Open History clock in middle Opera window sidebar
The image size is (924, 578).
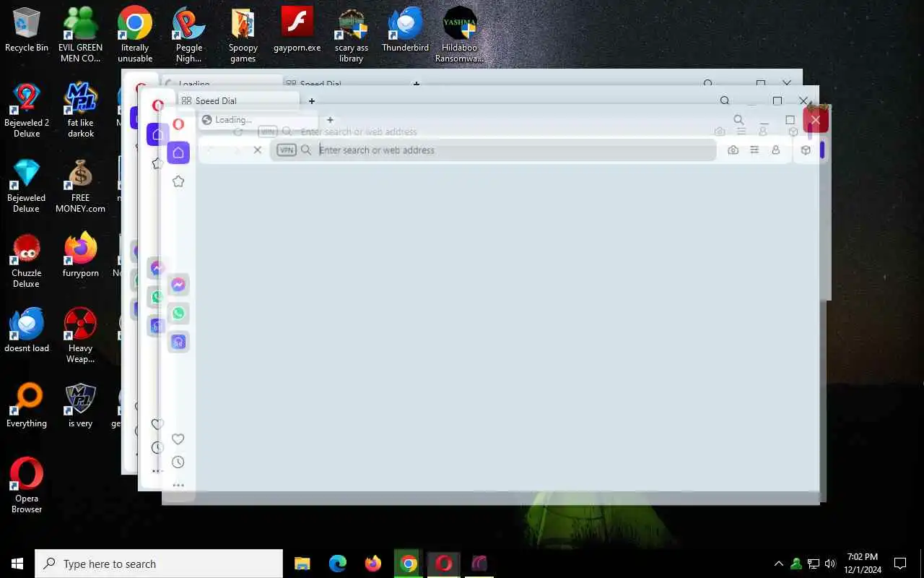click(x=157, y=447)
